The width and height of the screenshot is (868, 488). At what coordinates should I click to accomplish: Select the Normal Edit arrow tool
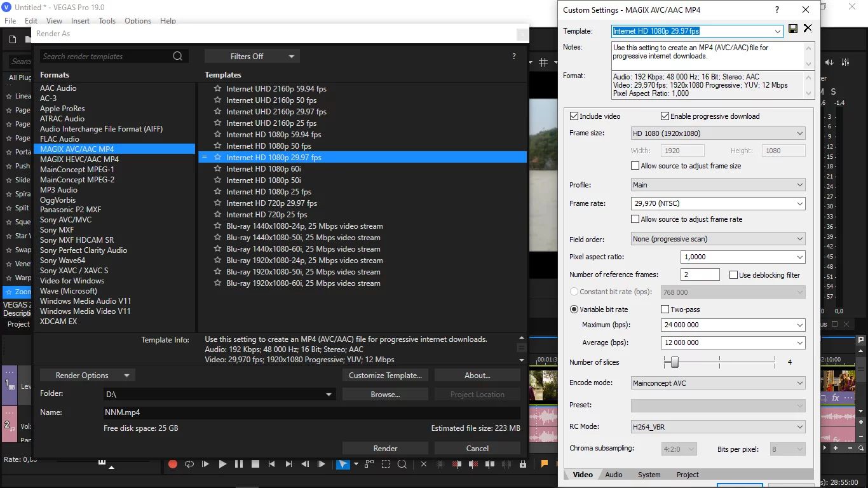(x=342, y=464)
